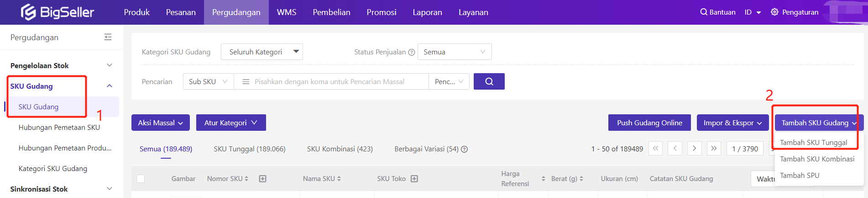Click plus icon beside Nomor SKU column
Viewport: 868px width, 198px height.
[262, 179]
